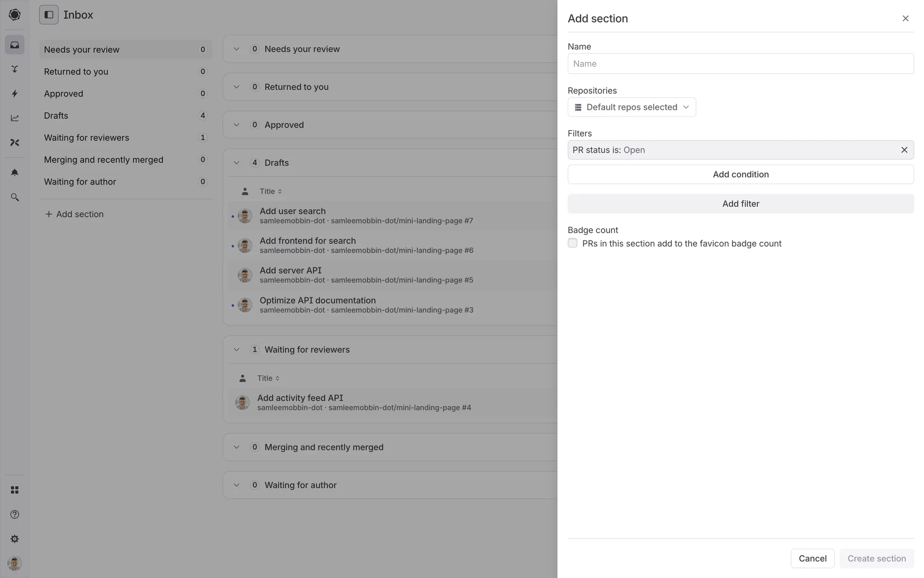This screenshot has width=924, height=578.
Task: Click the Cancel button
Action: point(812,558)
